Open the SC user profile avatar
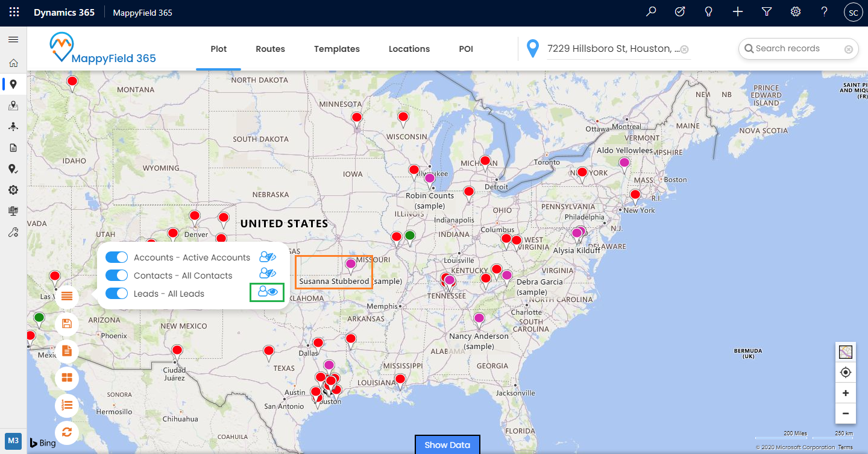The image size is (868, 454). pos(853,12)
